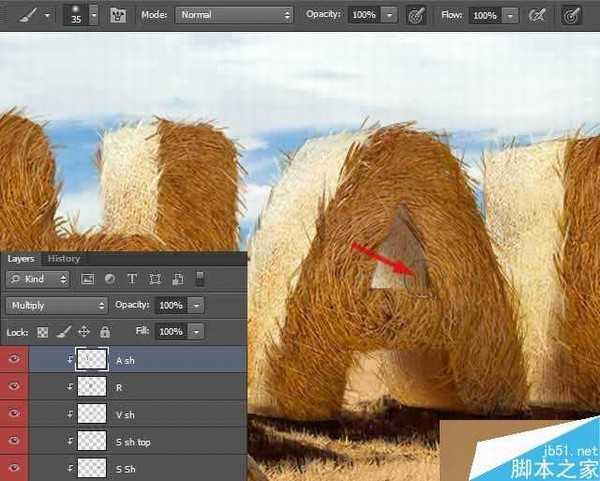The width and height of the screenshot is (600, 481).
Task: Select the Layers tab
Action: click(21, 258)
